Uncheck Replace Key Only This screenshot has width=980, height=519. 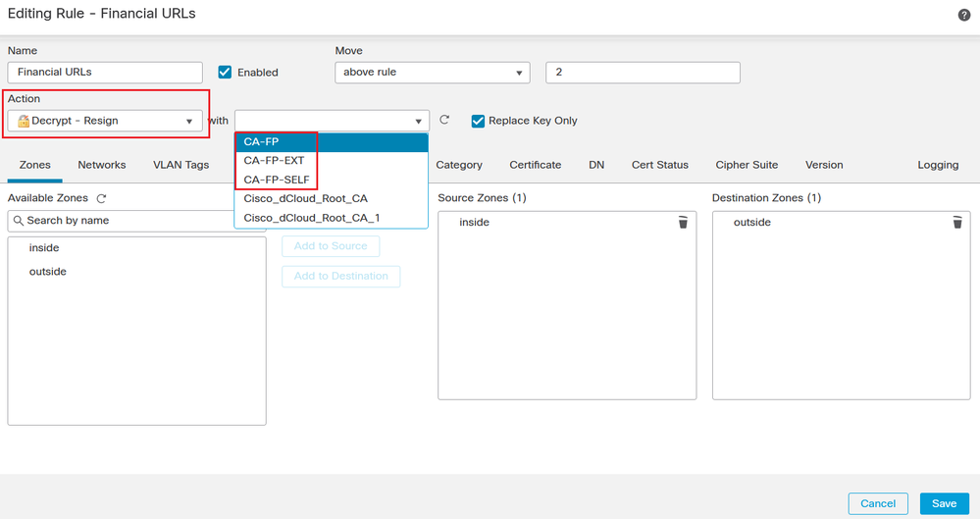tap(478, 121)
